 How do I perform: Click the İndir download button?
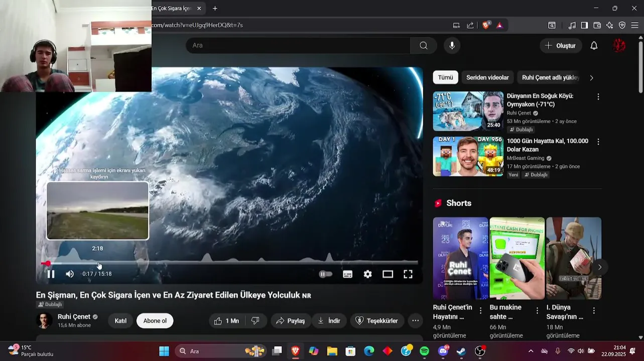point(329,321)
